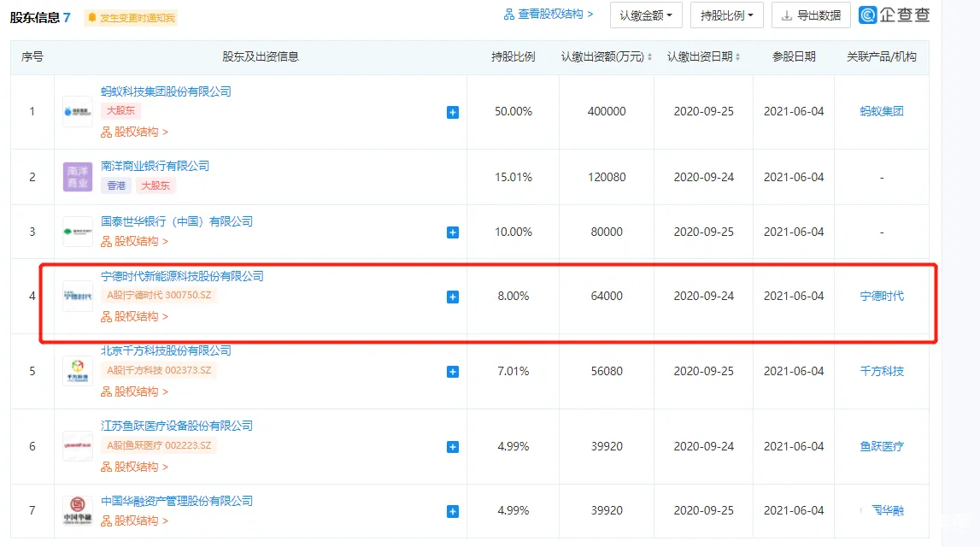This screenshot has width=980, height=547.
Task: Select the 10.00% shareholding ratio cell
Action: tap(513, 232)
